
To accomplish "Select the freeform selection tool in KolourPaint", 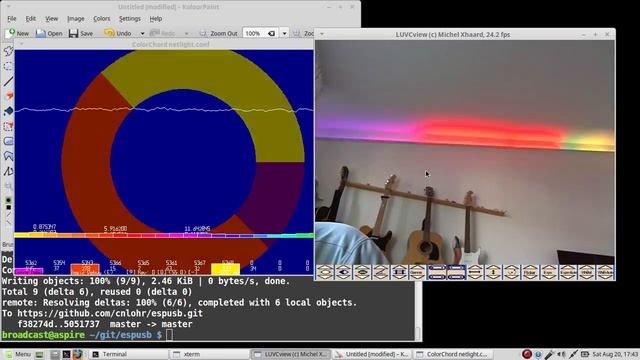I will click(8, 51).
